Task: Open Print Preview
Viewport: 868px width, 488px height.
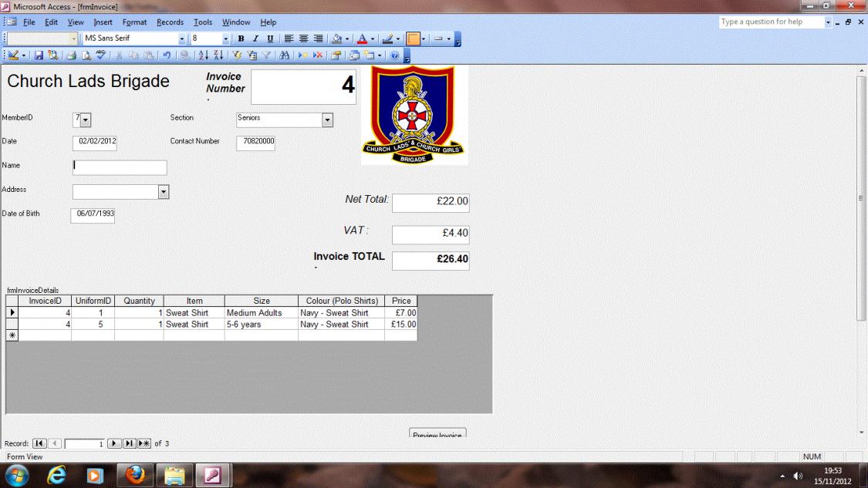Action: [86, 56]
